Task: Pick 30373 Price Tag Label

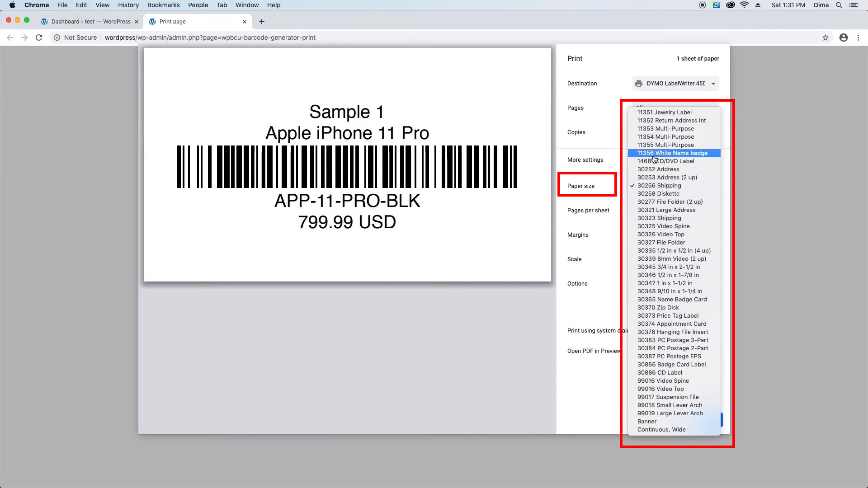Action: click(x=674, y=316)
